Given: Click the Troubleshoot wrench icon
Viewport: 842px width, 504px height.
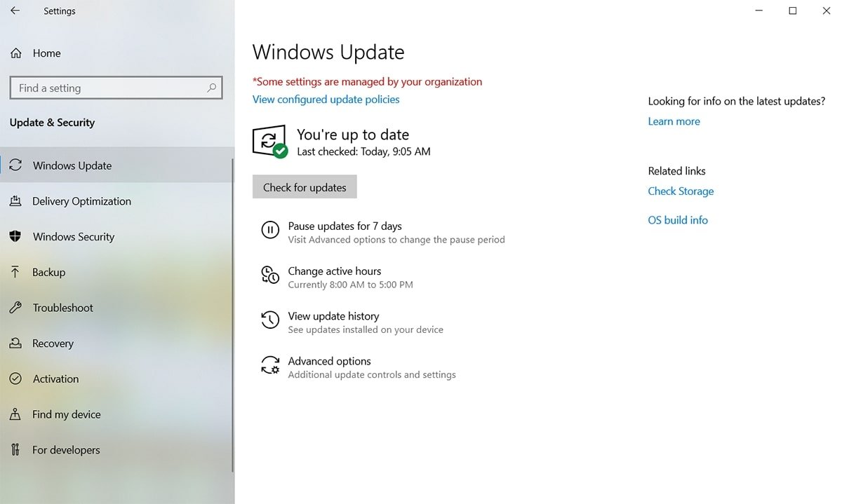Looking at the screenshot, I should [15, 308].
